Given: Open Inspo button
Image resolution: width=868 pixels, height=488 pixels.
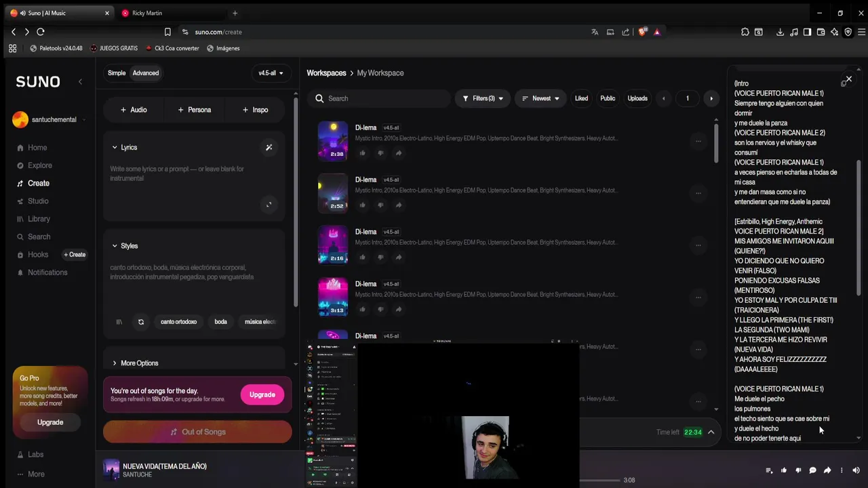Looking at the screenshot, I should pyautogui.click(x=256, y=110).
